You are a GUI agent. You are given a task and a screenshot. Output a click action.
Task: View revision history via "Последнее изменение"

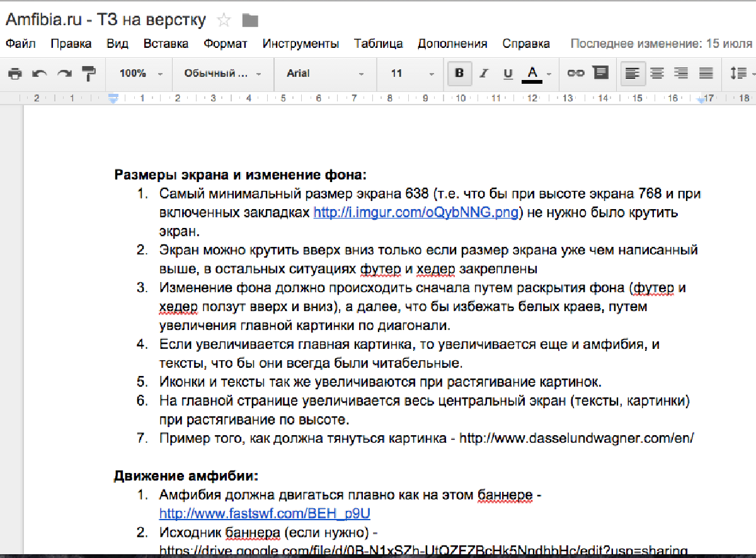(x=661, y=43)
